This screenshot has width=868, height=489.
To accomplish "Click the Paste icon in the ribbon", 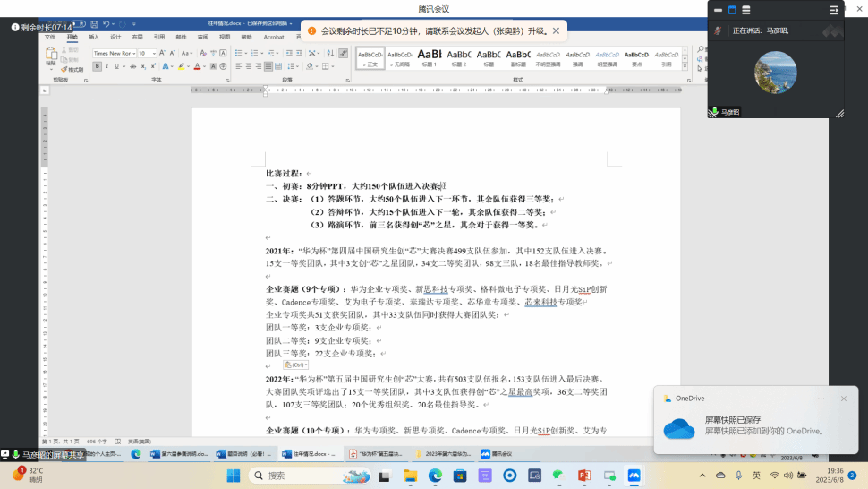I will 50,56.
